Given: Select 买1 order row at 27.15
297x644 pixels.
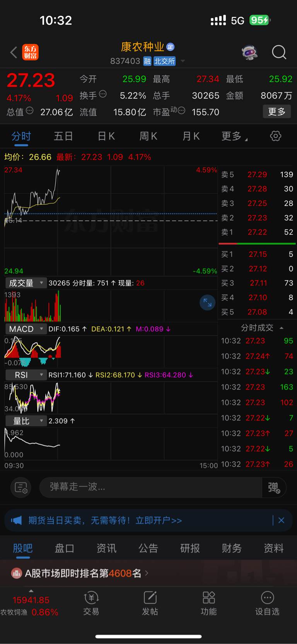Looking at the screenshot, I should tap(257, 254).
